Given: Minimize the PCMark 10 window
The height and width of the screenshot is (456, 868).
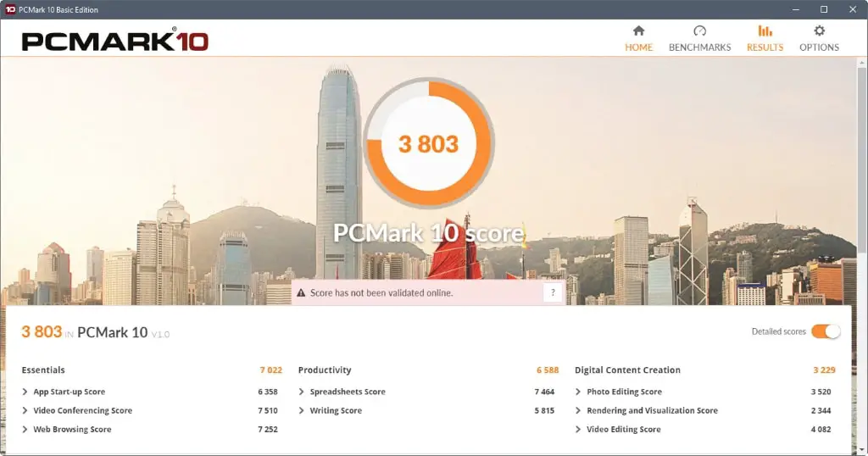Looking at the screenshot, I should 795,9.
